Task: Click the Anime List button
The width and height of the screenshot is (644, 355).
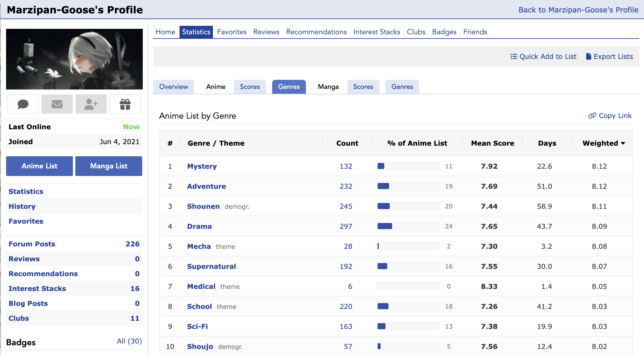Action: pos(39,166)
